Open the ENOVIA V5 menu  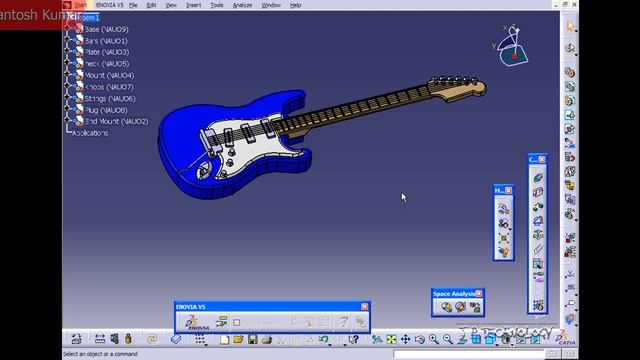[x=109, y=5]
